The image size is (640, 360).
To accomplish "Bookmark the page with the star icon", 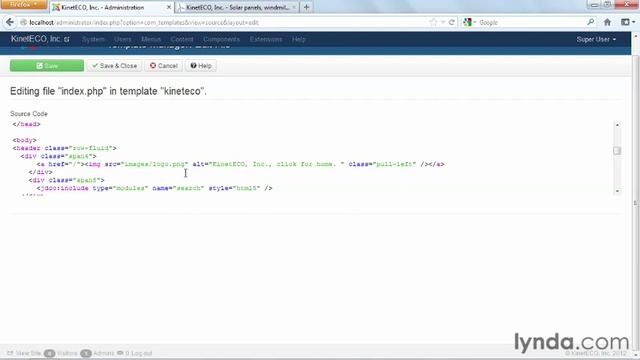I will (x=433, y=22).
